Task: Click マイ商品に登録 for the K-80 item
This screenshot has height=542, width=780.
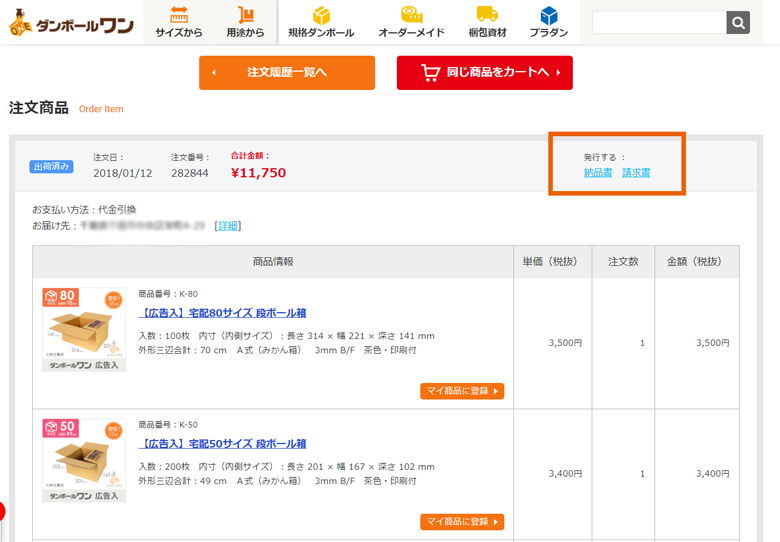Action: coord(462,391)
